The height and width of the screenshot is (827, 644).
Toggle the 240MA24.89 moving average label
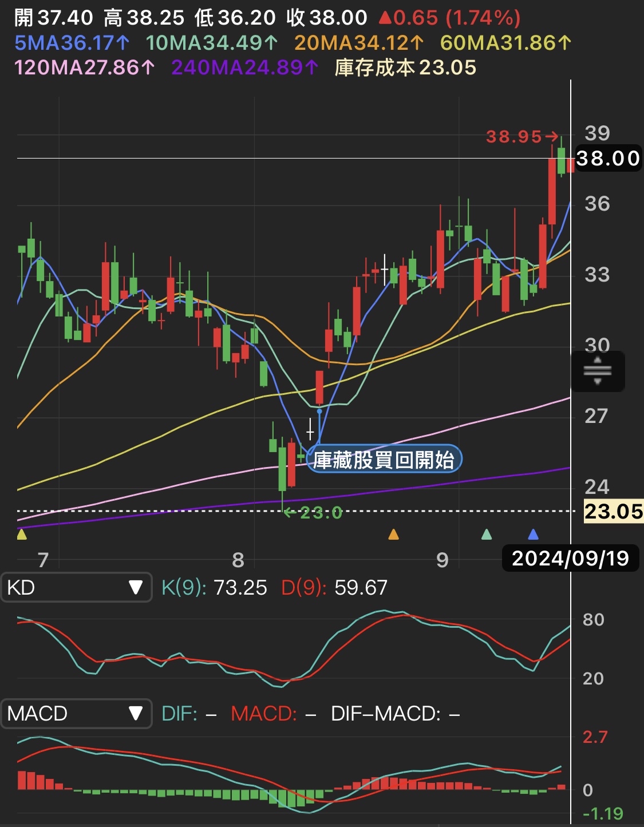point(244,68)
